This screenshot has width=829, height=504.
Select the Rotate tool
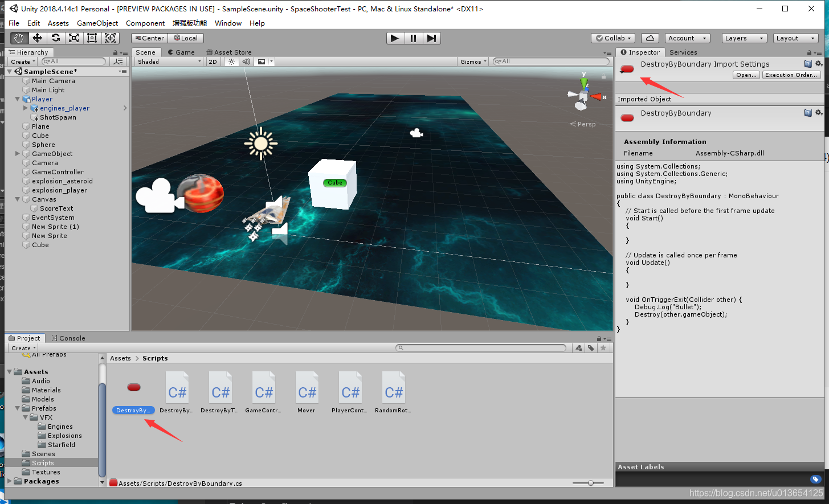click(55, 38)
